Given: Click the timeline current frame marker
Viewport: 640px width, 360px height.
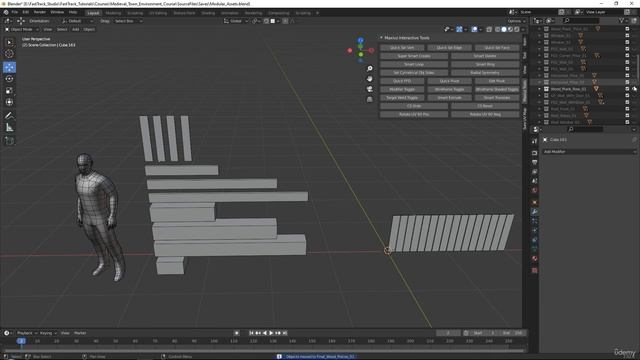Looking at the screenshot, I should point(21,341).
